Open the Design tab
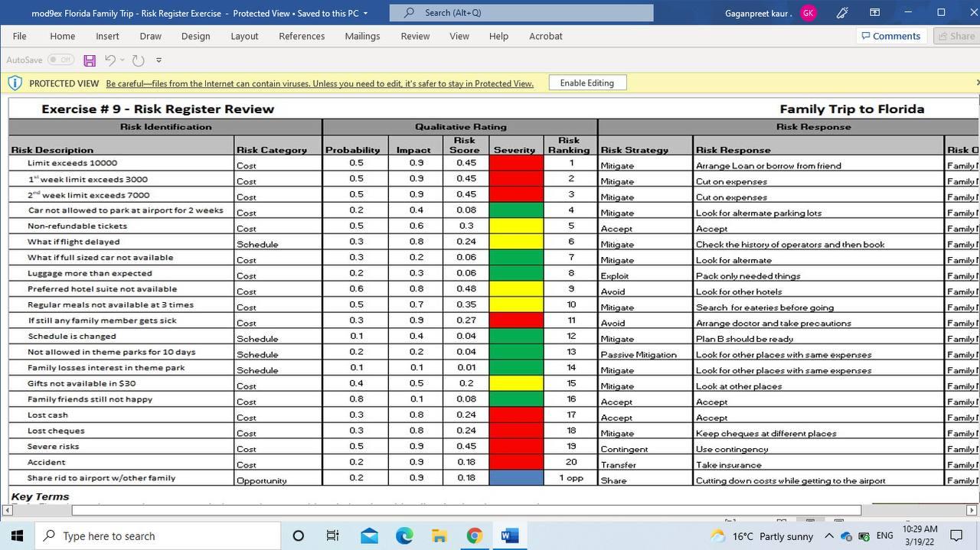Image resolution: width=980 pixels, height=550 pixels. pos(195,36)
